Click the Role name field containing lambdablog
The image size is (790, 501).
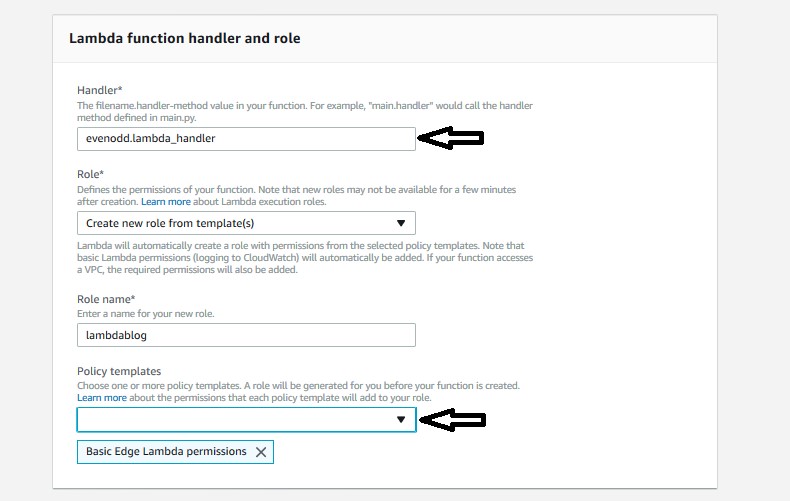click(246, 335)
